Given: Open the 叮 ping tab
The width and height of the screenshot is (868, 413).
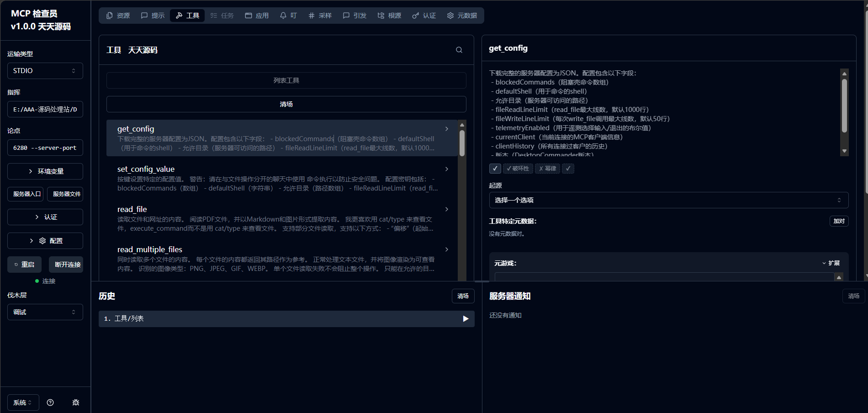Looking at the screenshot, I should 288,16.
